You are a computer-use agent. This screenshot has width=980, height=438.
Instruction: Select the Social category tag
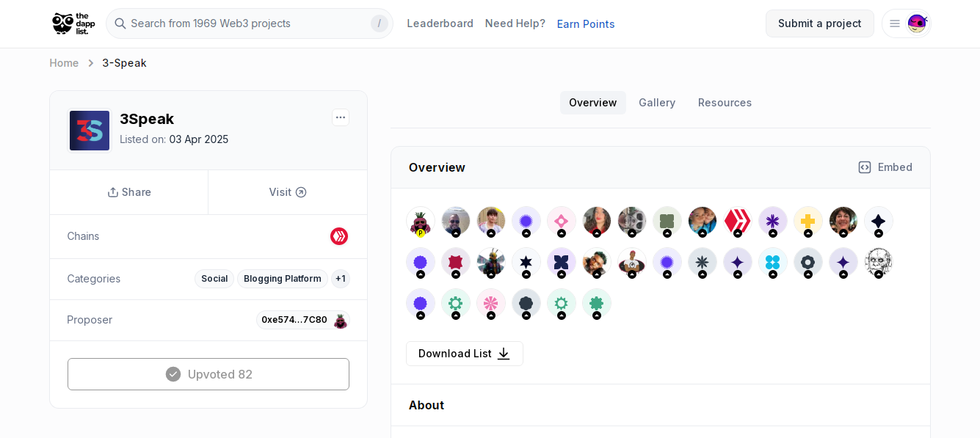coord(214,279)
